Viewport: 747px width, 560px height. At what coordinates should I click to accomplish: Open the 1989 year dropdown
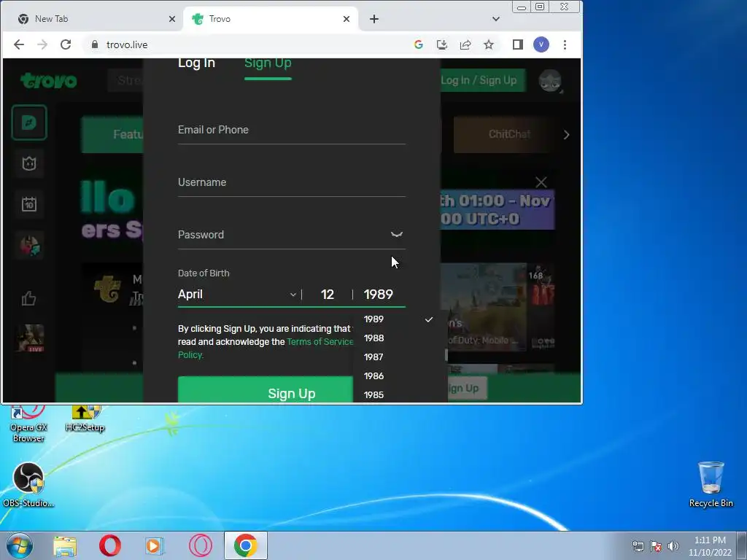379,295
